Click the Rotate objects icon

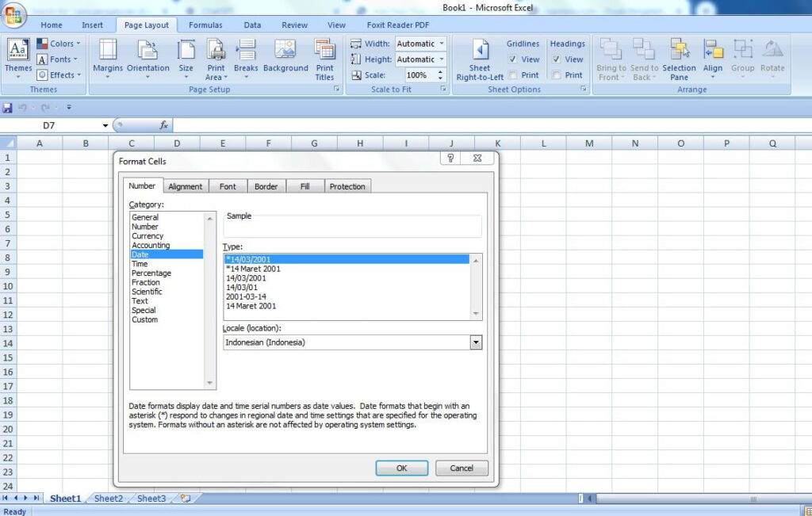pyautogui.click(x=772, y=49)
